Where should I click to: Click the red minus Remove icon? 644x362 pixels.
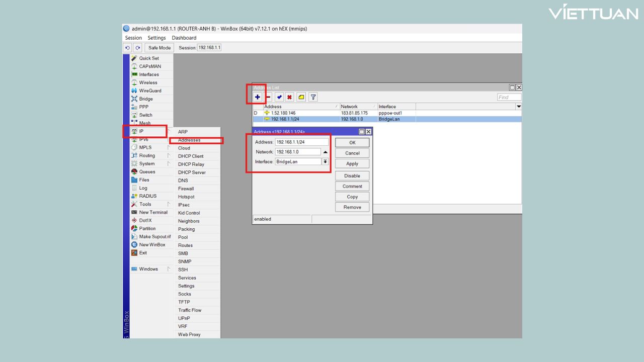[x=268, y=97]
